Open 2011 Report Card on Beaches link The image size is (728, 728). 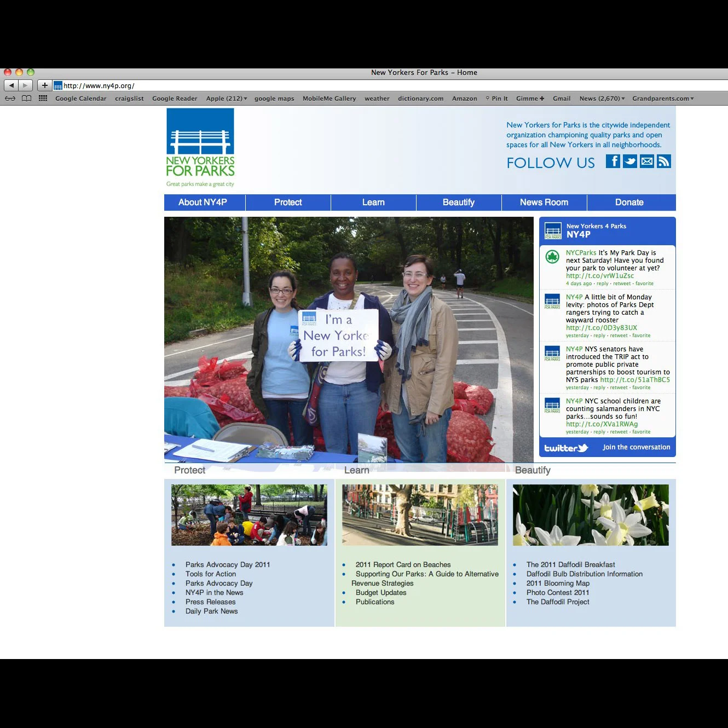[x=403, y=564]
